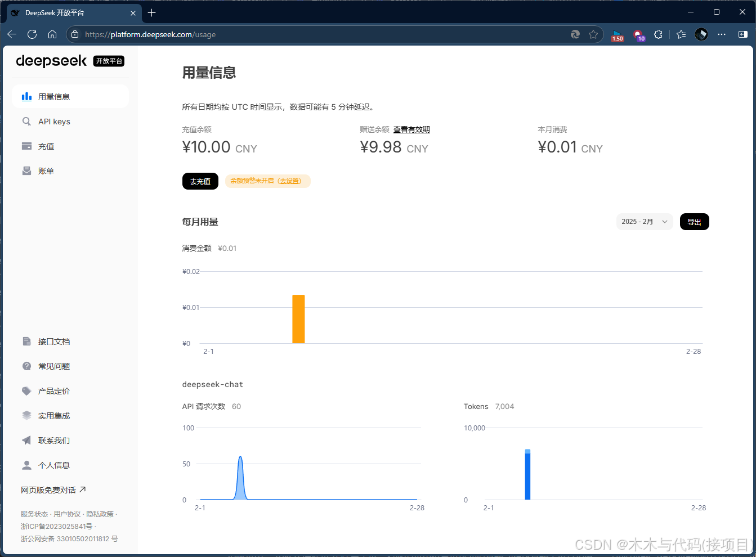Click 浙ICP备2023025841号 link
Screen dimensions: 756x557
pos(56,527)
